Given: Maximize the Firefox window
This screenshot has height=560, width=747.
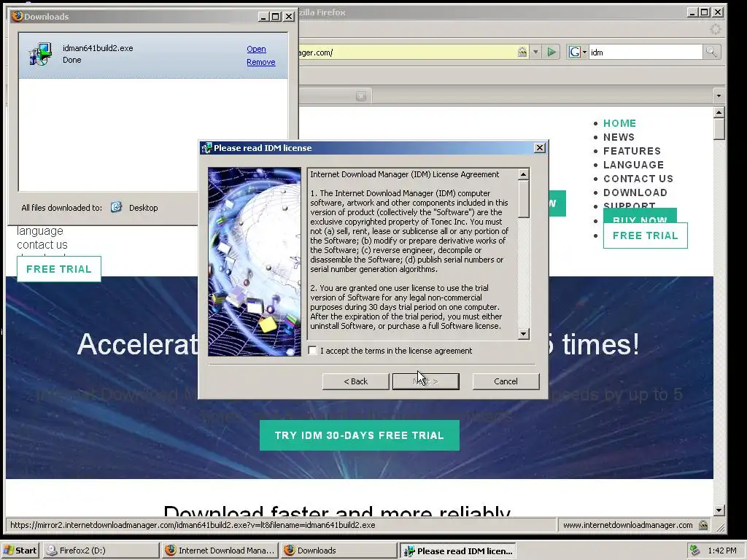Looking at the screenshot, I should point(705,12).
